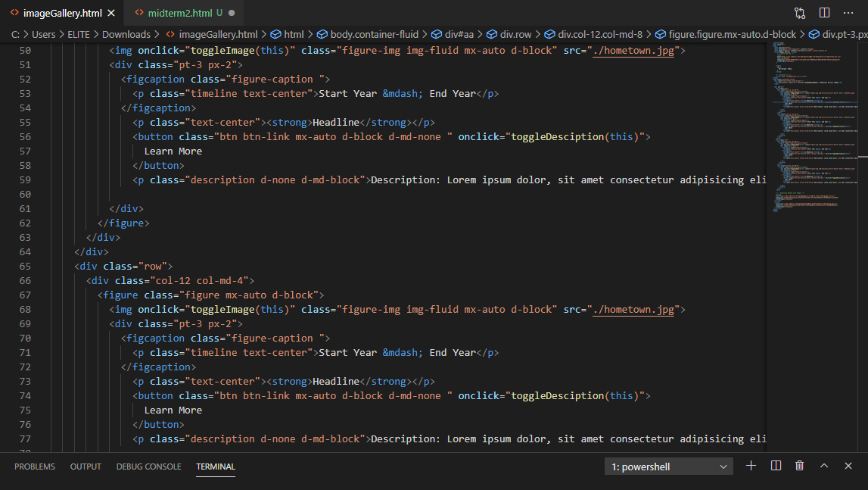Click the Users breadcrumb
868x490 pixels.
point(44,34)
